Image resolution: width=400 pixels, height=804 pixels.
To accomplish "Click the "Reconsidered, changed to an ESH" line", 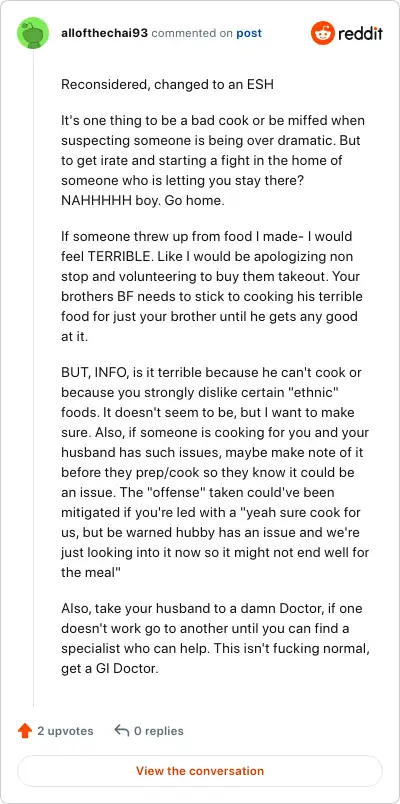I will [x=167, y=85].
